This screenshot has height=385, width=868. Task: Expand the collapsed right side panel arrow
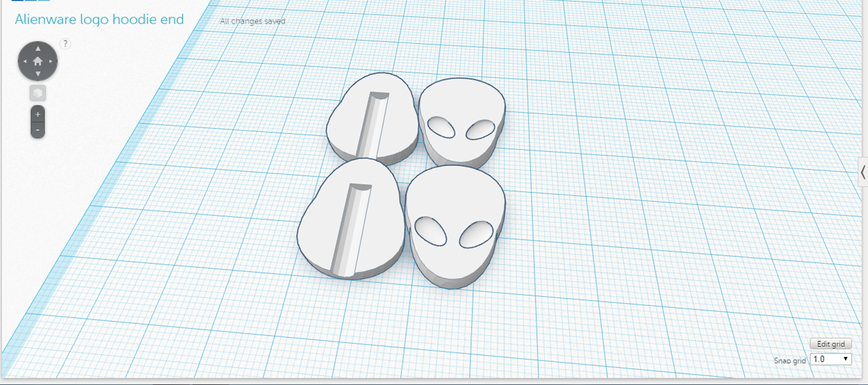click(863, 171)
